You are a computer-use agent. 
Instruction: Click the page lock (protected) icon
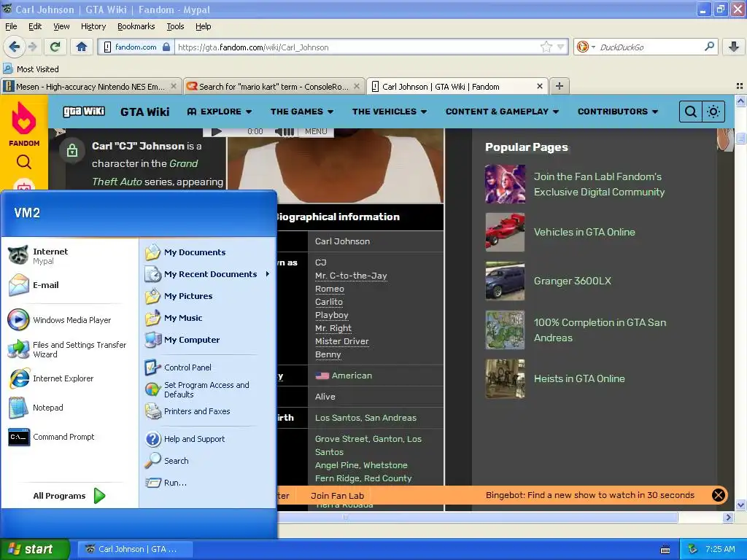72,151
